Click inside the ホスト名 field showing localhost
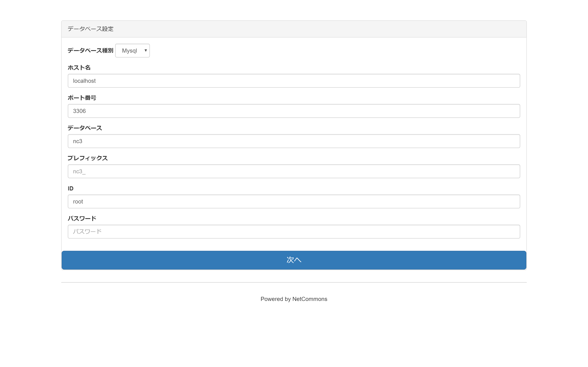The width and height of the screenshot is (588, 367). click(x=294, y=81)
